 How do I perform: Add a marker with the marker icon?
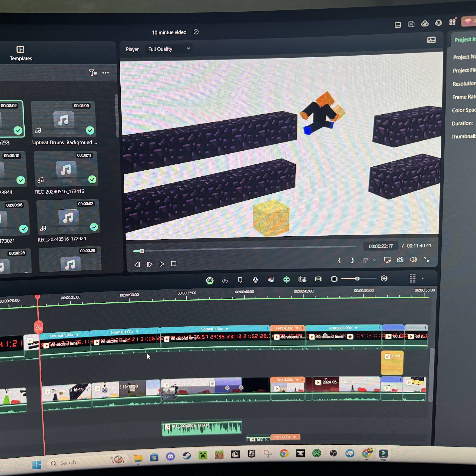click(240, 280)
